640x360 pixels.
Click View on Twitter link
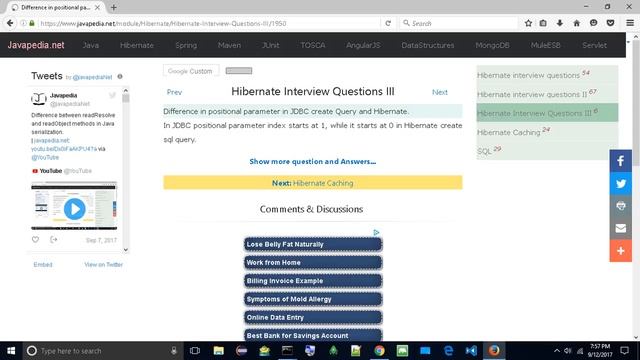[x=104, y=264]
